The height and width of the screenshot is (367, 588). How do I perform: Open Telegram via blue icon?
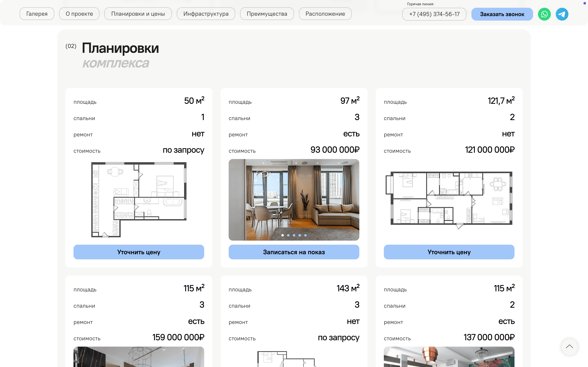[x=562, y=14]
